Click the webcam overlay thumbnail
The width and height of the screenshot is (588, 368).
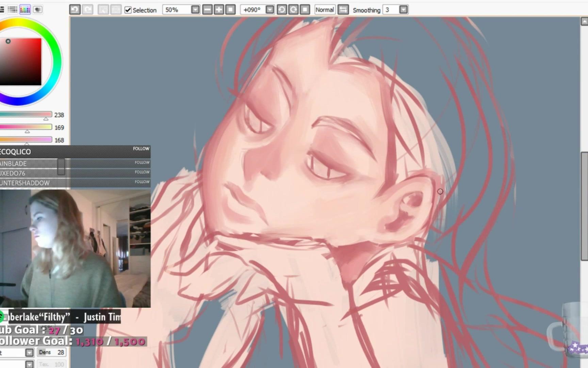[75, 248]
